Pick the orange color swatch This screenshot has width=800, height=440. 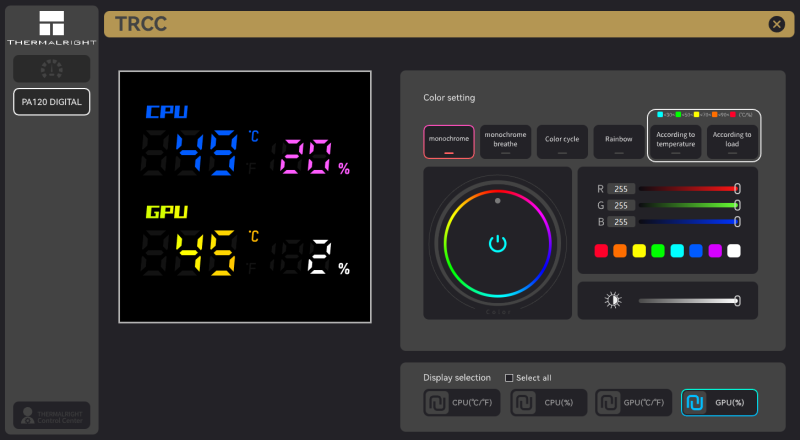620,251
